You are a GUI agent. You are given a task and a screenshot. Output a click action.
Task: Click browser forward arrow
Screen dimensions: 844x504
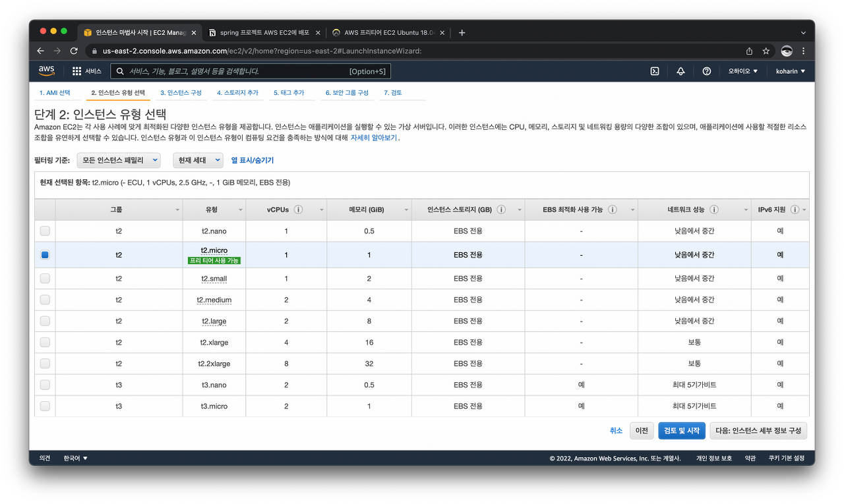[57, 51]
